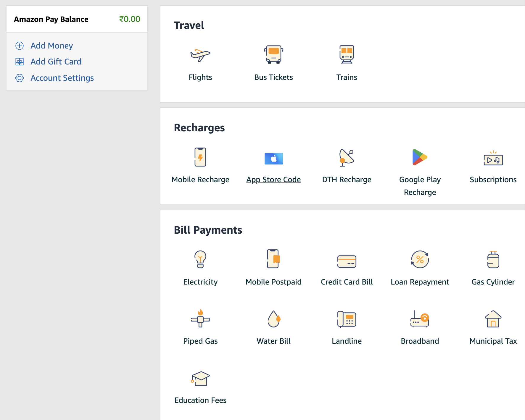The height and width of the screenshot is (420, 525).
Task: Select the Trains icon
Action: [347, 54]
